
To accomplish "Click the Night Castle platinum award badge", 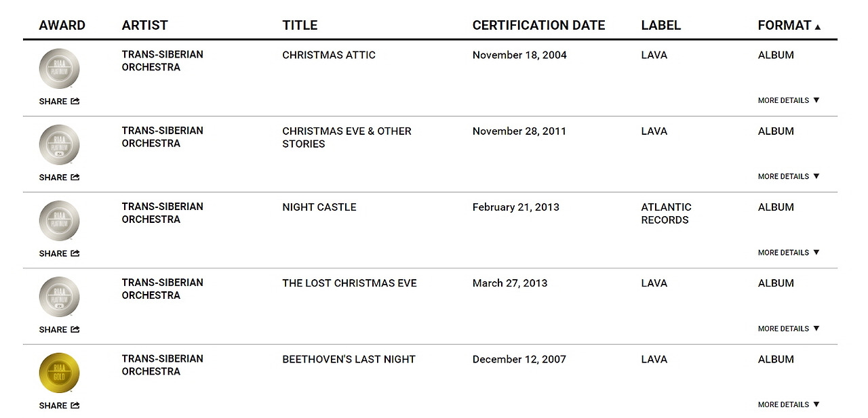I will click(60, 221).
